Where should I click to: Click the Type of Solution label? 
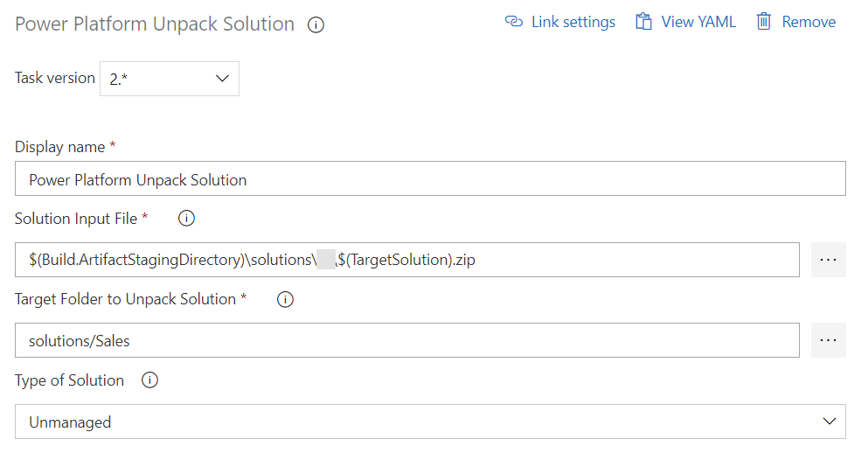coord(69,380)
